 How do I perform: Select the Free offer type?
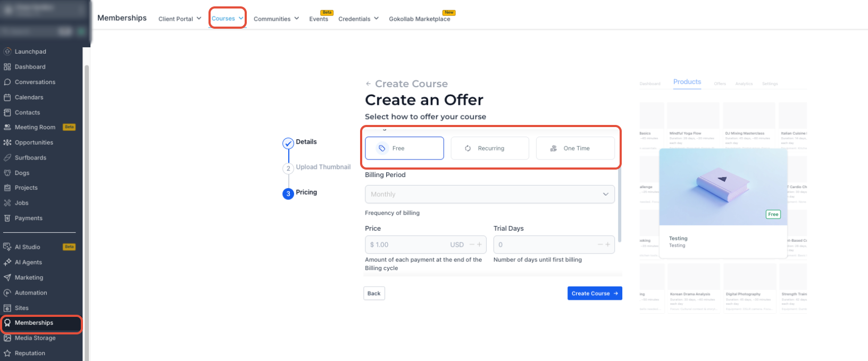tap(404, 148)
